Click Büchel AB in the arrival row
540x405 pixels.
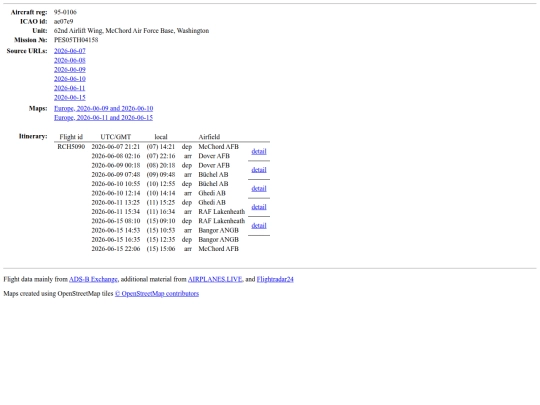213,175
